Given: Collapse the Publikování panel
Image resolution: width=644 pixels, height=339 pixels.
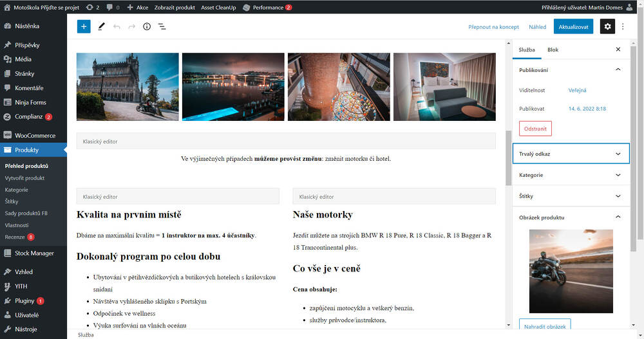Looking at the screenshot, I should pos(571,69).
